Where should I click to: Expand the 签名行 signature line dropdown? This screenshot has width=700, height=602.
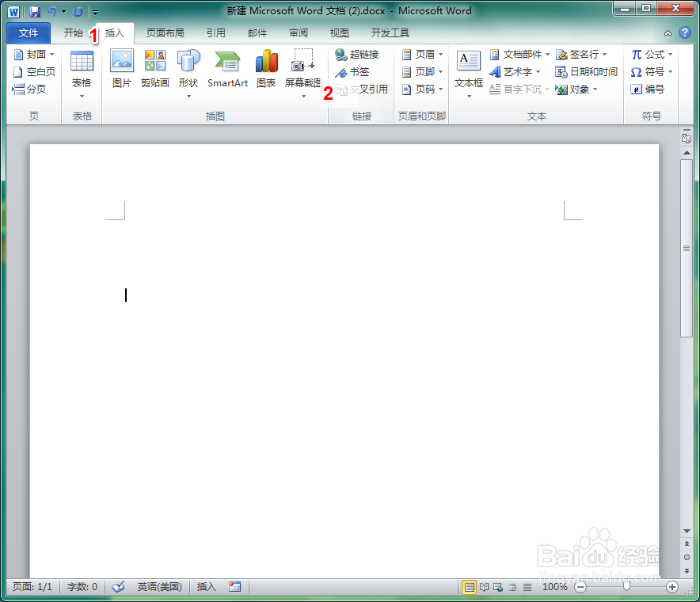pyautogui.click(x=604, y=55)
